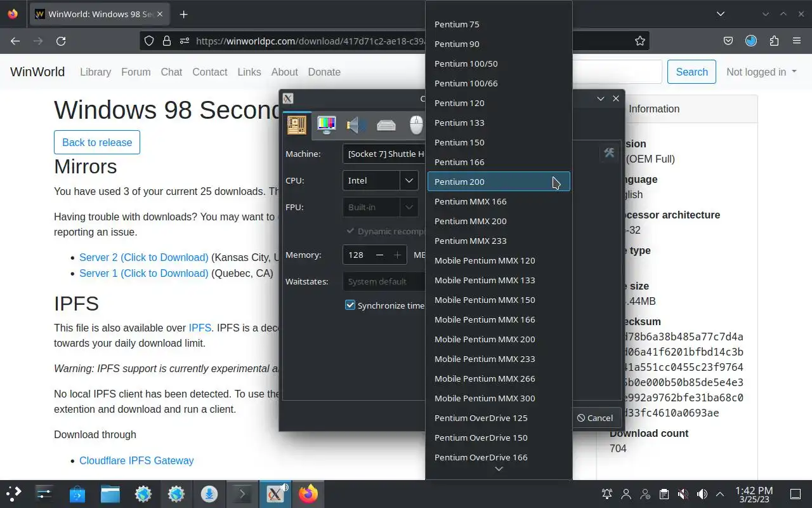
Task: Click the Firefox URL address bar
Action: (311, 41)
